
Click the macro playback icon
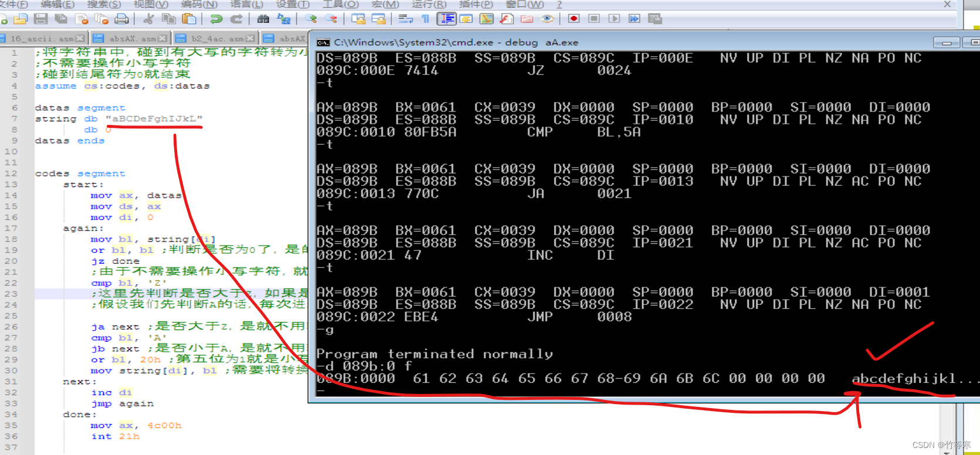[614, 19]
